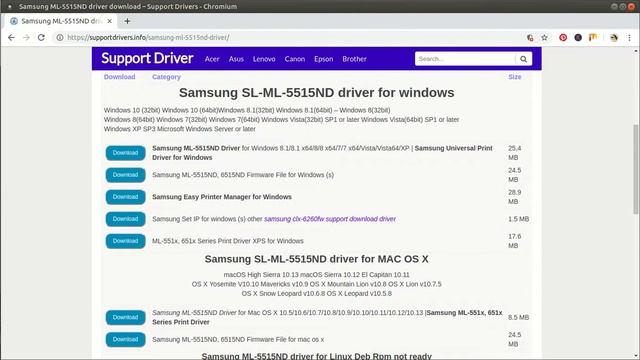Click the OS X Snow Leopard v10.6.8 line
640x360 pixels.
[x=316, y=293]
